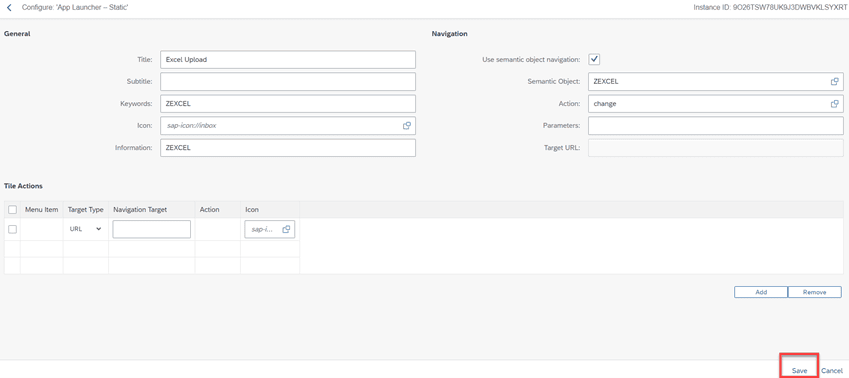Tick the first Tile Actions row checkbox
The height and width of the screenshot is (378, 849).
coord(12,230)
